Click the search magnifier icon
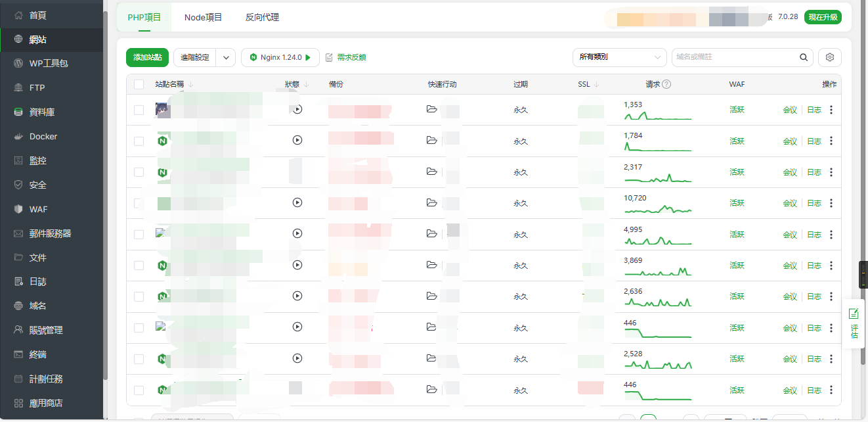The height and width of the screenshot is (422, 868). 804,57
